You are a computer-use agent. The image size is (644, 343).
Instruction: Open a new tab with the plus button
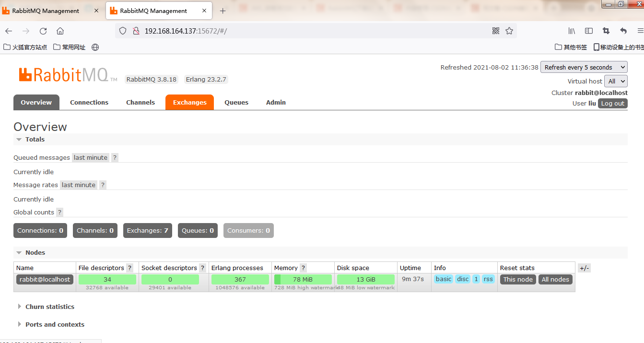tap(222, 11)
